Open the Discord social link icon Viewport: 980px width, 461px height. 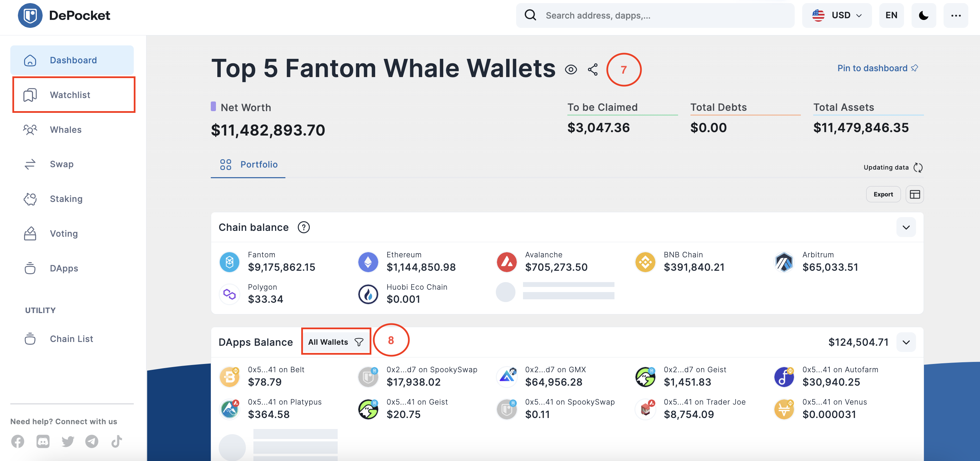43,441
